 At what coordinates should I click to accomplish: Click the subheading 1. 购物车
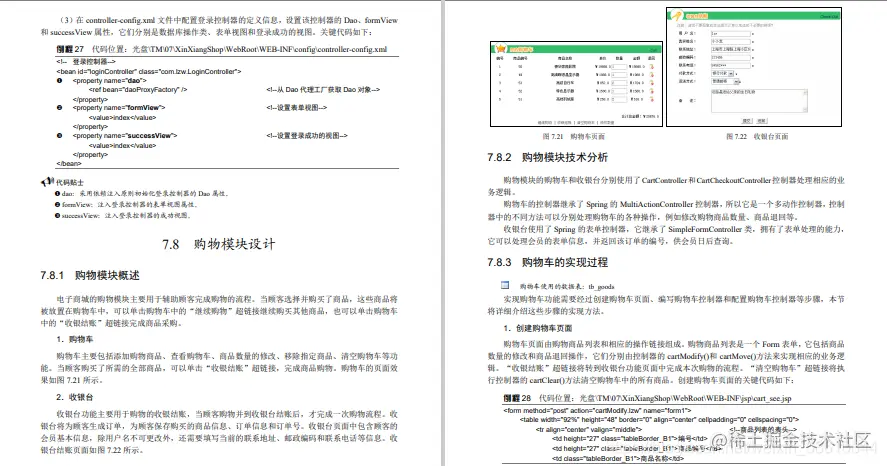point(75,339)
